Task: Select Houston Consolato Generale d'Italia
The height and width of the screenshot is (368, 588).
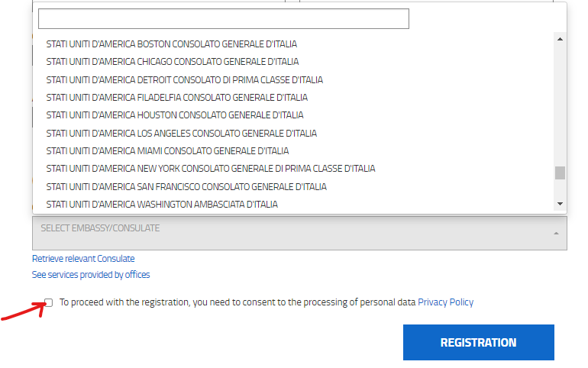Action: (175, 115)
